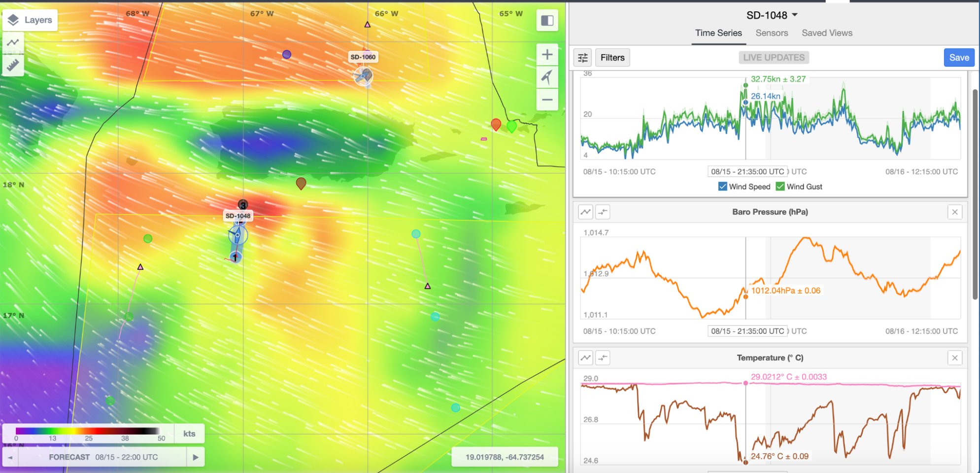Zoom out of the map

[547, 100]
